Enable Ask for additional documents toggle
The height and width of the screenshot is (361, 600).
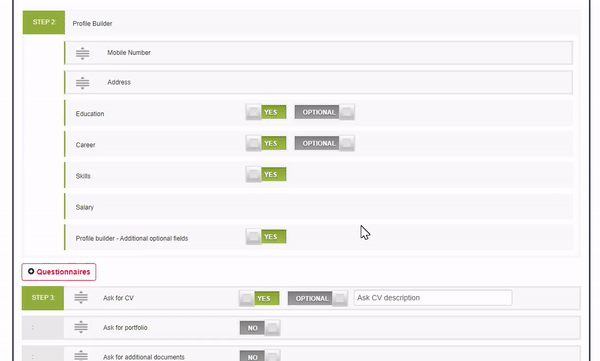260,356
